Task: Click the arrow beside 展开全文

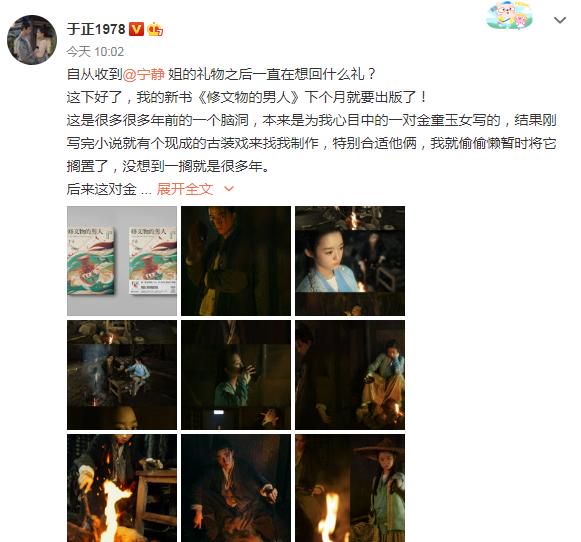Action: (x=229, y=189)
